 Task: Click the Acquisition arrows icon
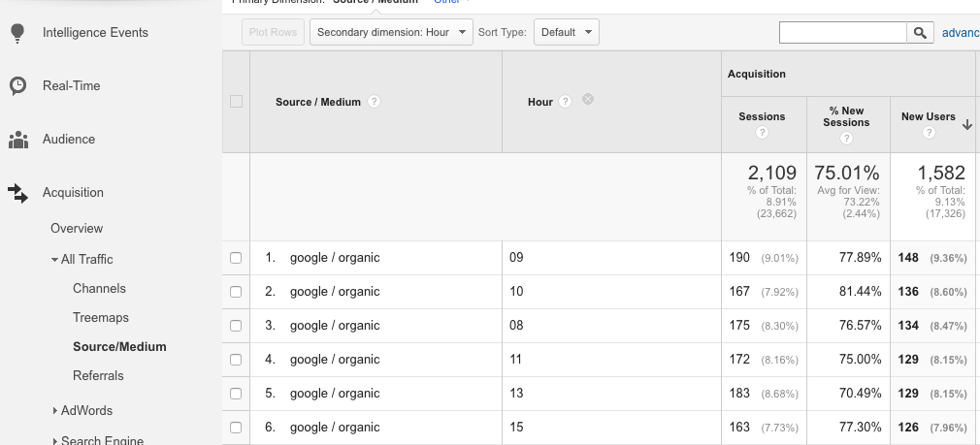(x=17, y=193)
